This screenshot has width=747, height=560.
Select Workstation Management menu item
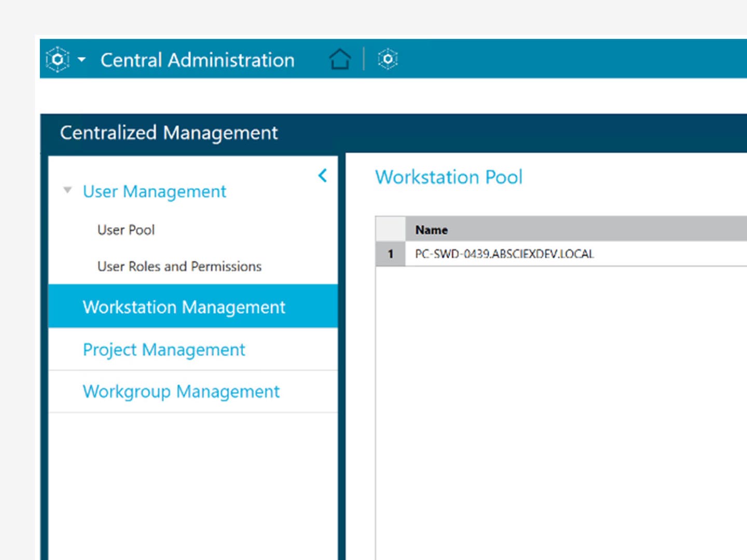(193, 306)
